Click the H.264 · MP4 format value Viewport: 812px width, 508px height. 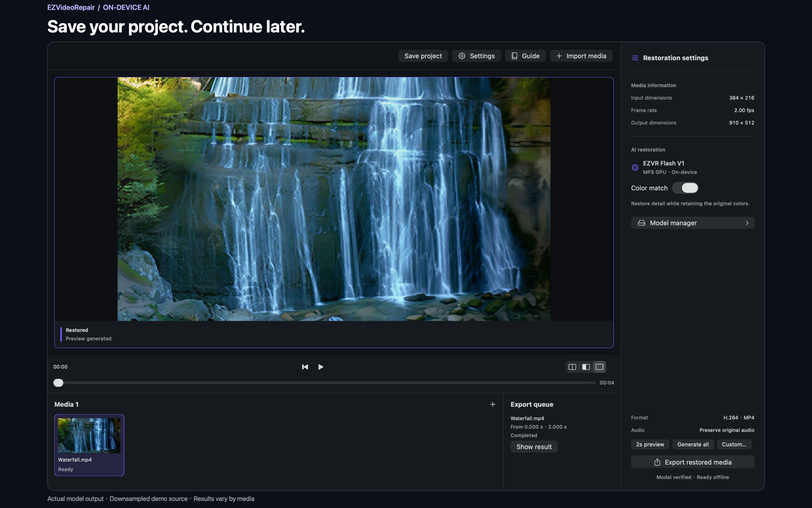pos(739,418)
